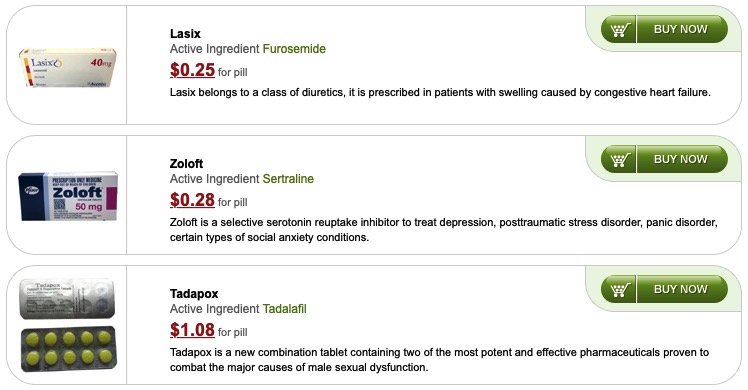The height and width of the screenshot is (390, 748).
Task: Buy Lasix with the BUY NOW button
Action: 682,30
